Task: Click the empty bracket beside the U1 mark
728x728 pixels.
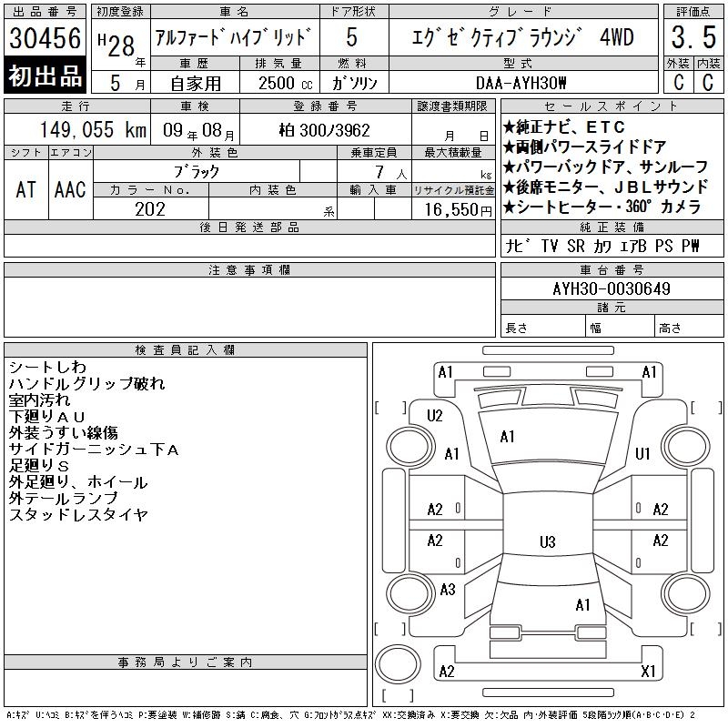Action: click(701, 407)
